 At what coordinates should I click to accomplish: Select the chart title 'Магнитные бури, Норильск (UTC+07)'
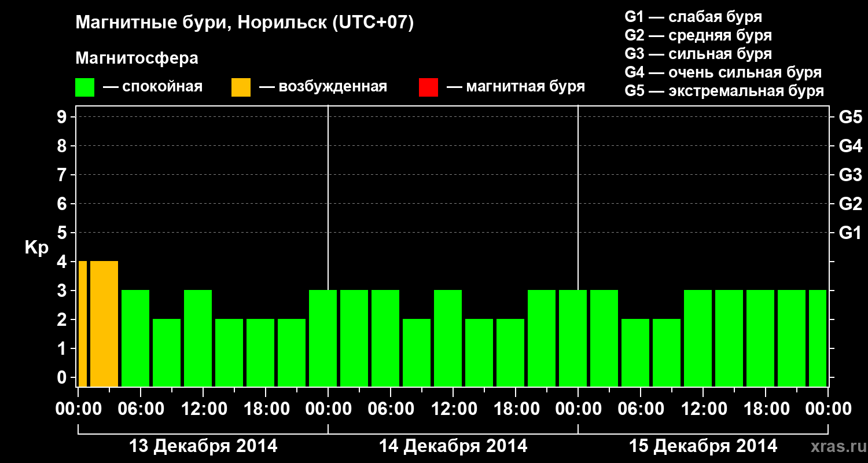tap(245, 23)
